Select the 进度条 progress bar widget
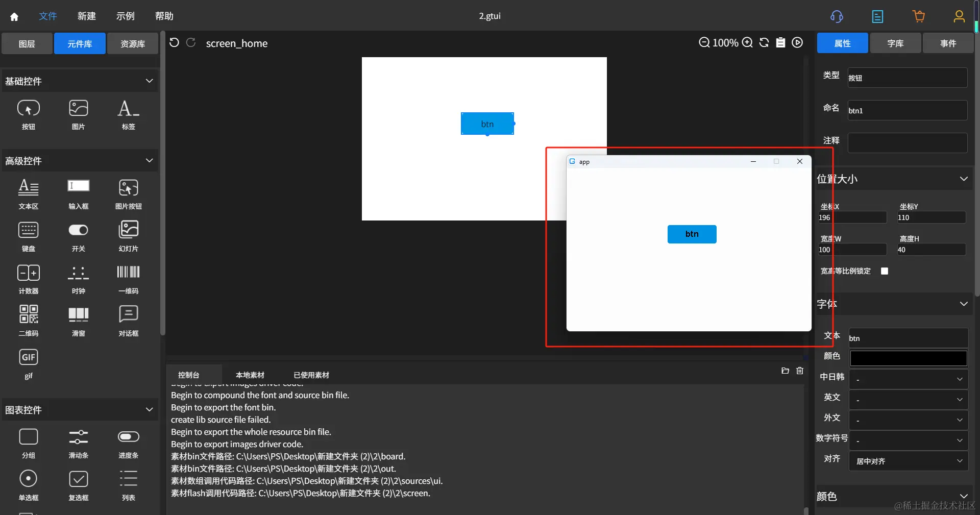This screenshot has height=515, width=980. point(129,444)
